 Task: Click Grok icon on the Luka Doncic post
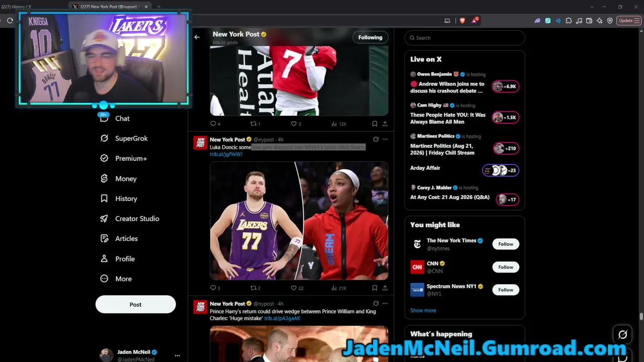(x=376, y=139)
